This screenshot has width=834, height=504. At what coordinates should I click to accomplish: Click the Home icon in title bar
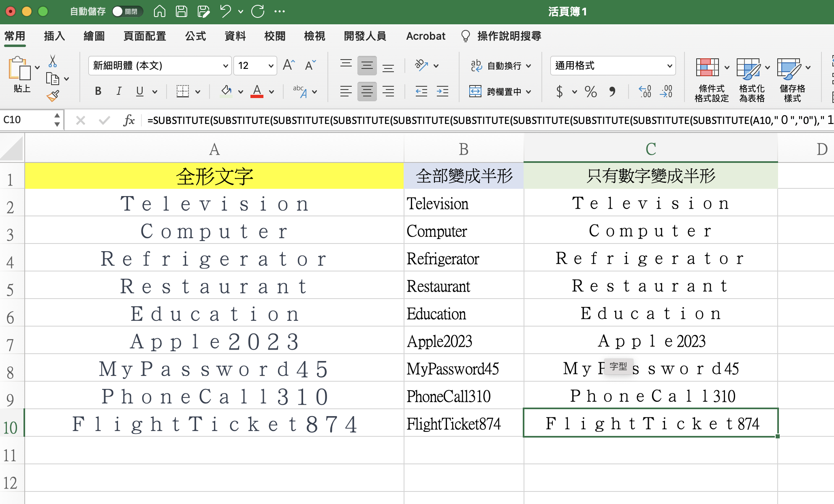(x=159, y=11)
